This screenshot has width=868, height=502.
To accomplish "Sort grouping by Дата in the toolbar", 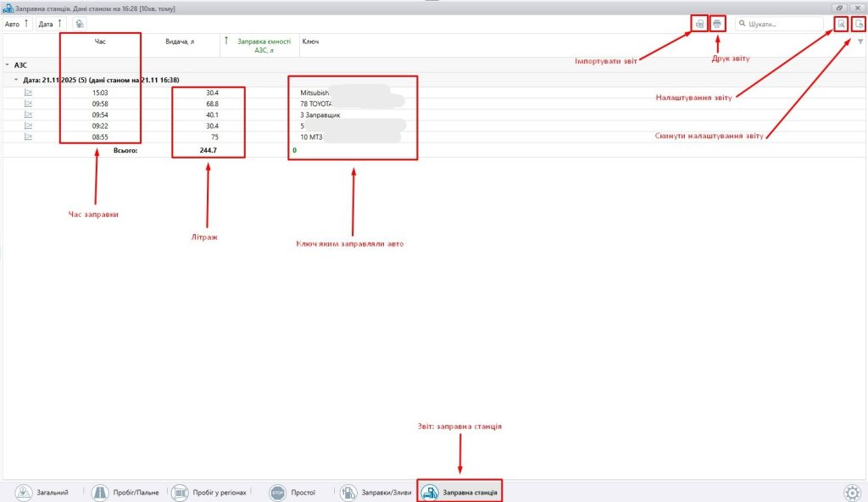I will [50, 24].
